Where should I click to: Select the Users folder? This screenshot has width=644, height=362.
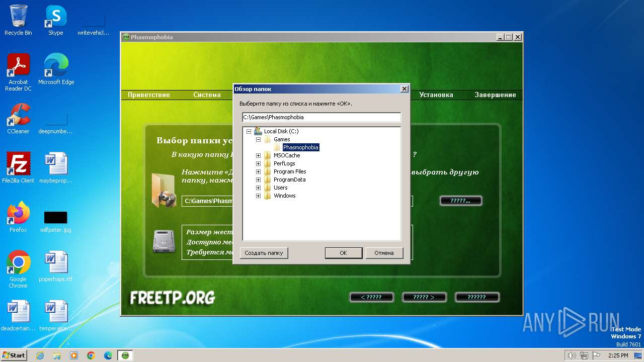click(281, 188)
